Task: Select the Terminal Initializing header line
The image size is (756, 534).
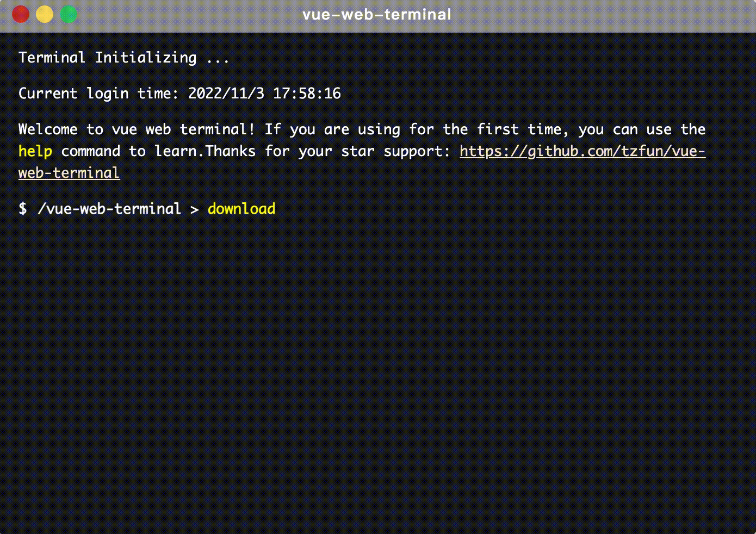Action: 124,57
